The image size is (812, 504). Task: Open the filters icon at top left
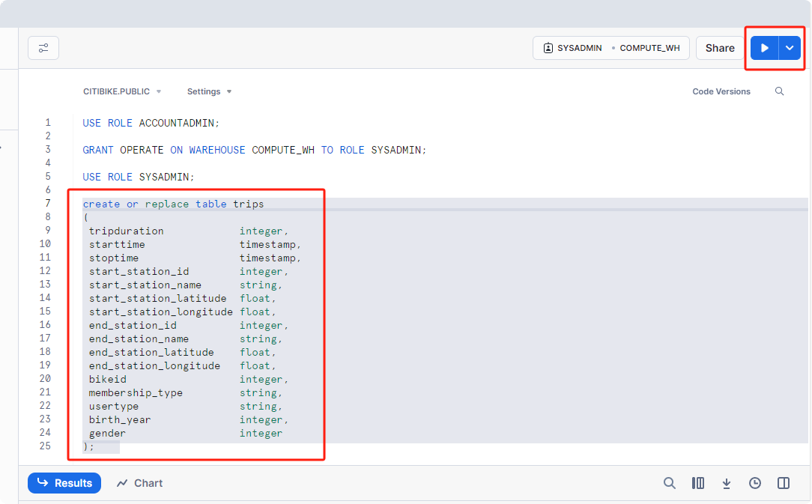coord(43,48)
